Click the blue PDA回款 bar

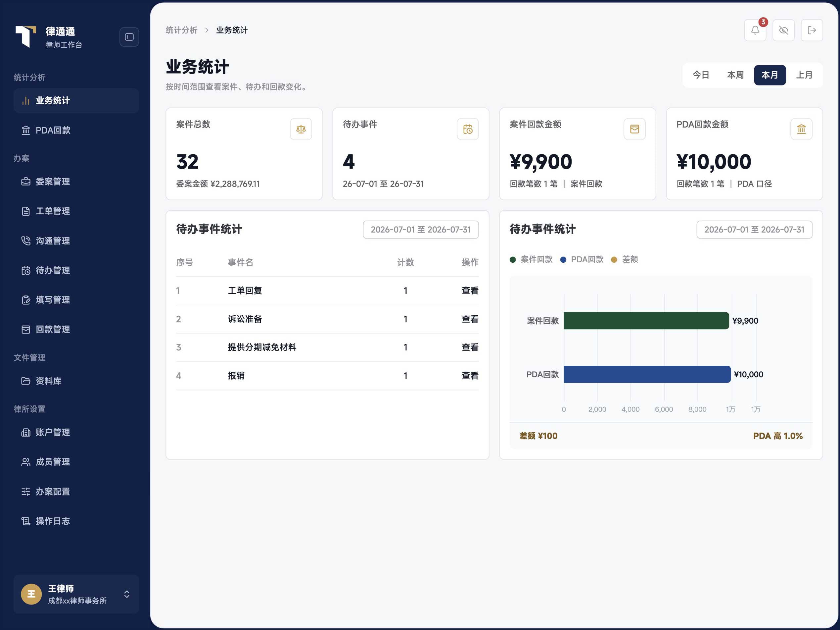pyautogui.click(x=647, y=374)
